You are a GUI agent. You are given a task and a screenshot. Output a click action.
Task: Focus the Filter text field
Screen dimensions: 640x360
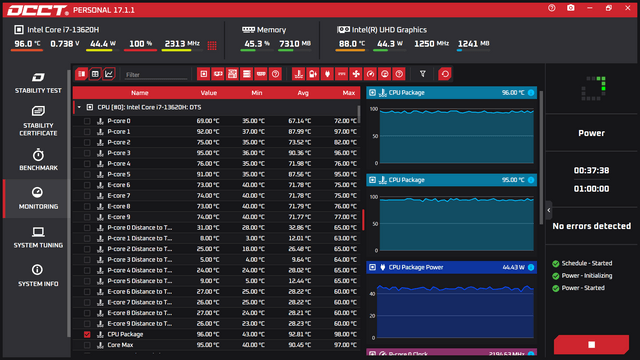click(x=156, y=75)
